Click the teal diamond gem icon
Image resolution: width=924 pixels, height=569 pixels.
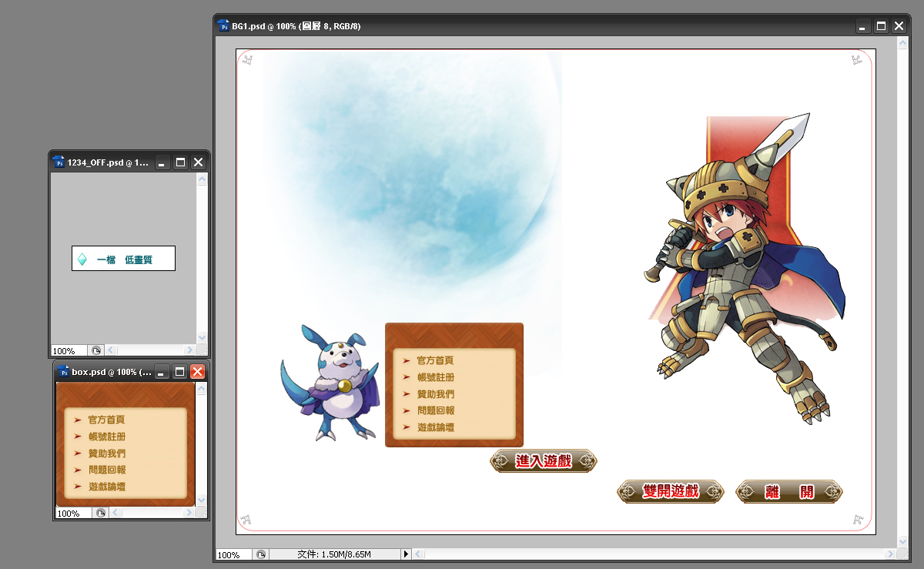pos(82,259)
